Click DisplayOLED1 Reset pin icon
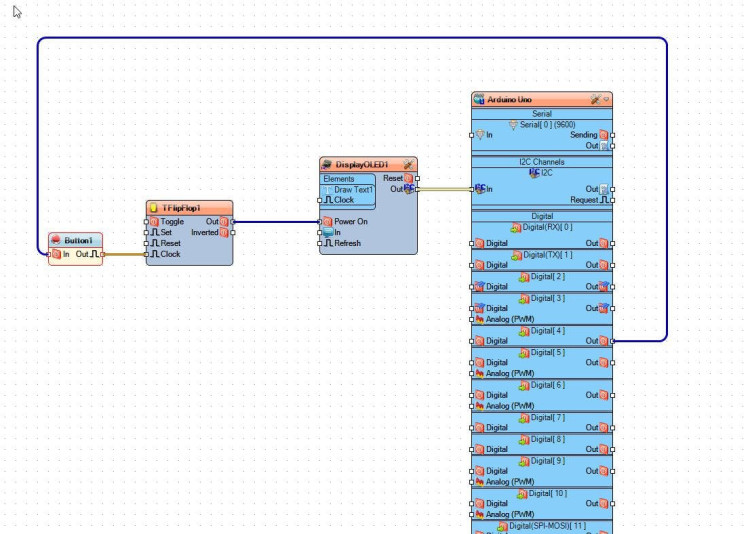748x534 pixels. point(409,178)
